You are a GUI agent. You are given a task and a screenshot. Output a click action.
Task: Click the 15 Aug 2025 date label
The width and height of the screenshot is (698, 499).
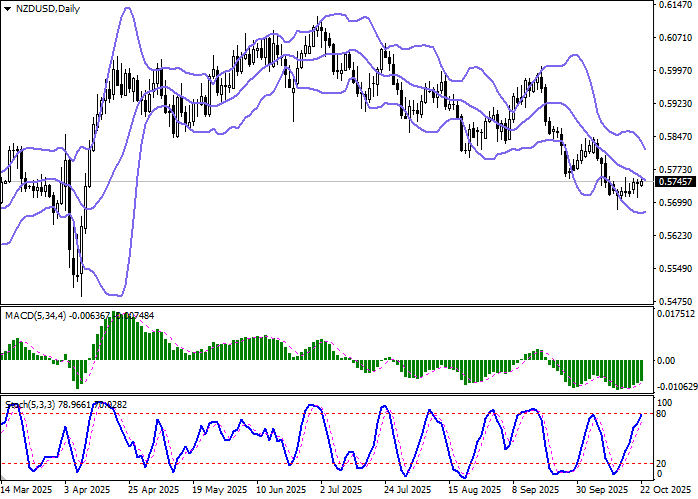[x=468, y=491]
